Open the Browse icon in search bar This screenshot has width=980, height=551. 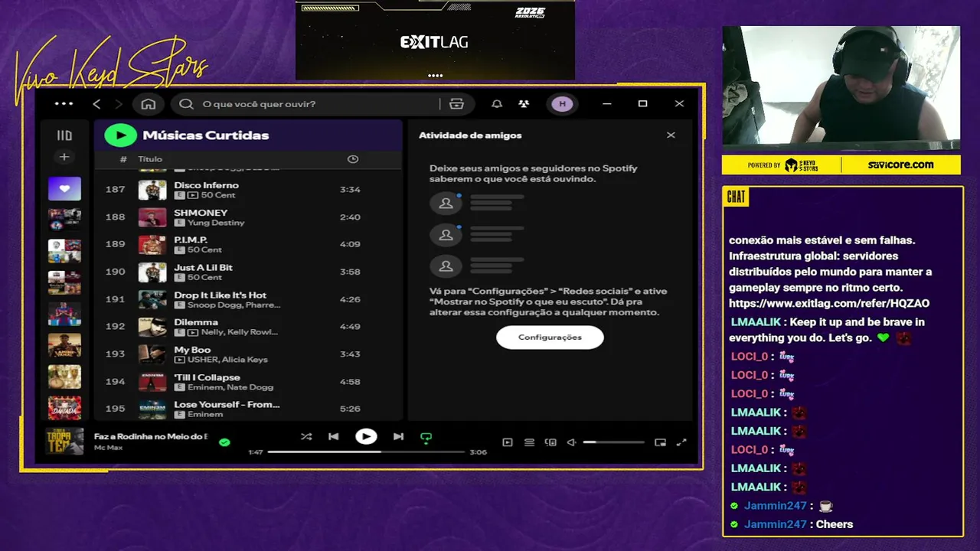pos(456,104)
